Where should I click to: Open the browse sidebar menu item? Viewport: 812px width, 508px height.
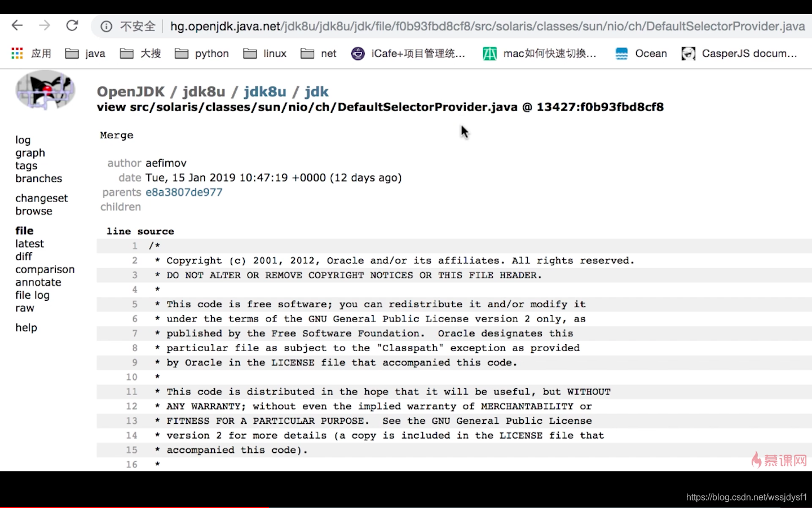pos(34,211)
